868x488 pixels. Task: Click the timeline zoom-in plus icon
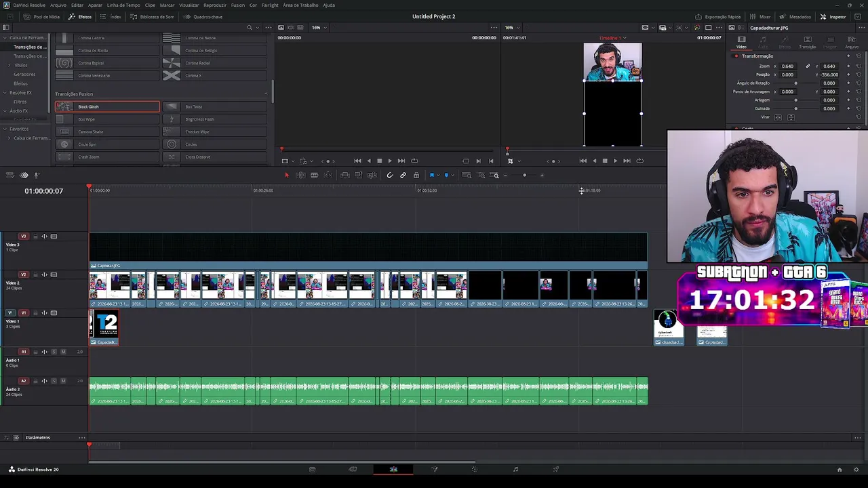[542, 176]
